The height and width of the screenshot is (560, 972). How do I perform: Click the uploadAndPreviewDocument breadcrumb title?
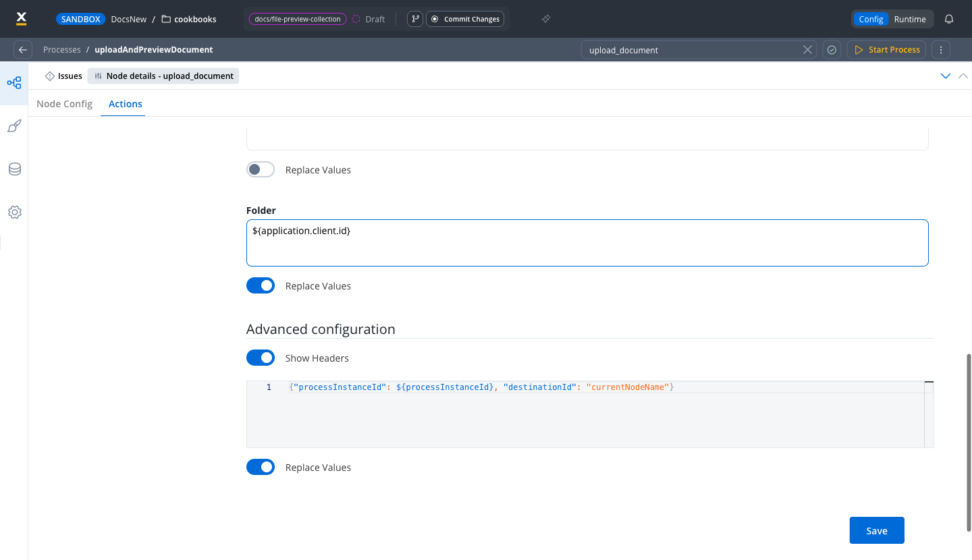pyautogui.click(x=154, y=50)
